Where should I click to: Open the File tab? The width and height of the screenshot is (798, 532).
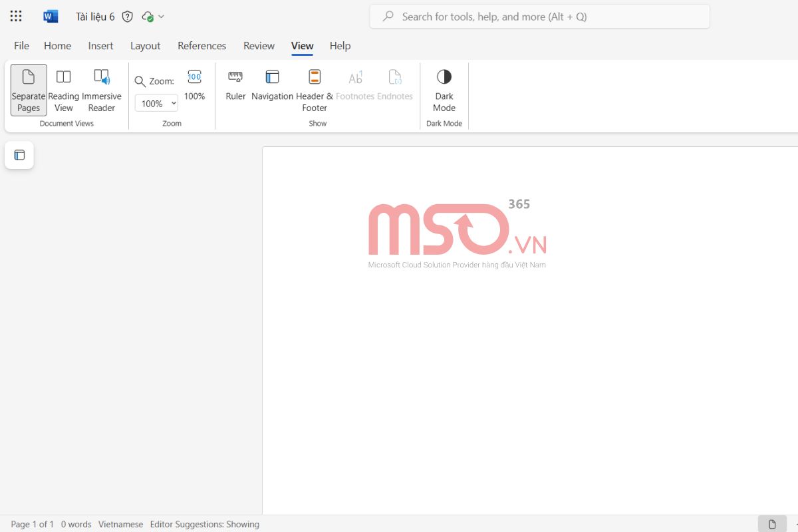(x=21, y=46)
